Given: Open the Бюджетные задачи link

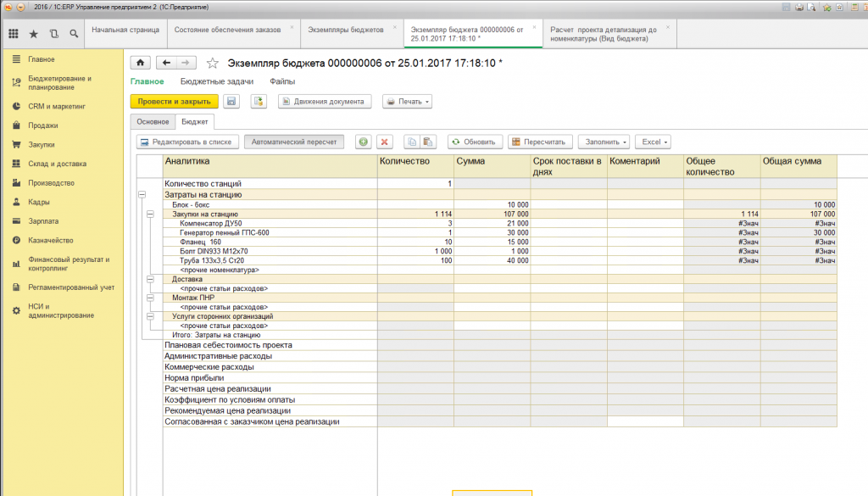Looking at the screenshot, I should point(216,81).
